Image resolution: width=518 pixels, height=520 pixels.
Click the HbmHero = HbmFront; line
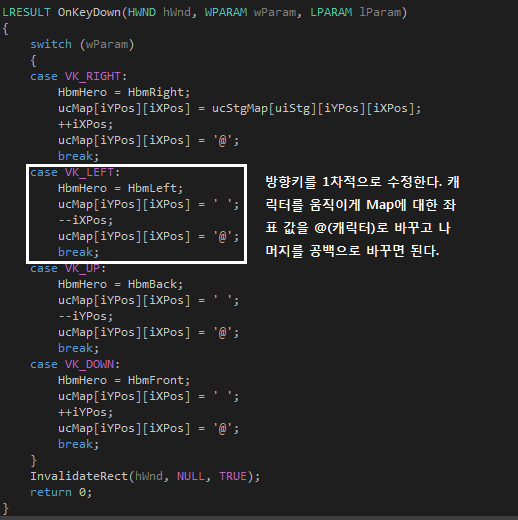[124, 380]
